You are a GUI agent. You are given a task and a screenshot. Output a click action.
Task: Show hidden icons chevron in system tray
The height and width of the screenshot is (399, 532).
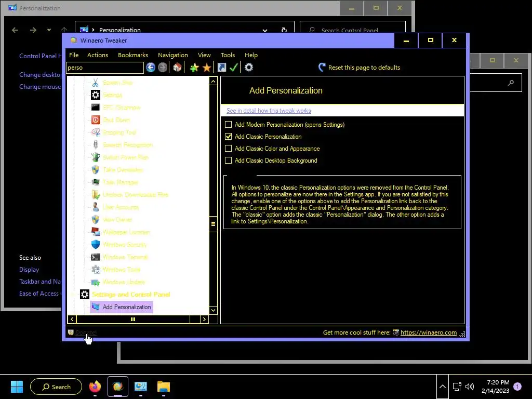443,387
